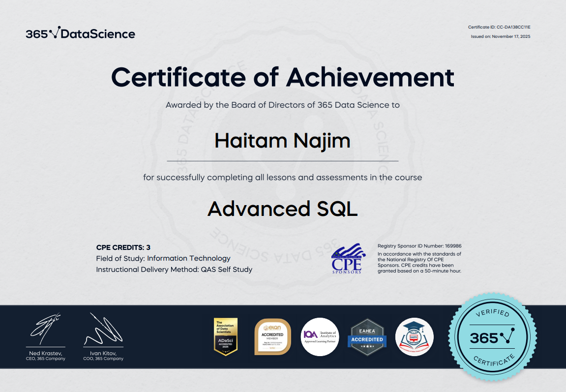
Task: Select the recipient name Haitam Najim
Action: click(x=283, y=140)
